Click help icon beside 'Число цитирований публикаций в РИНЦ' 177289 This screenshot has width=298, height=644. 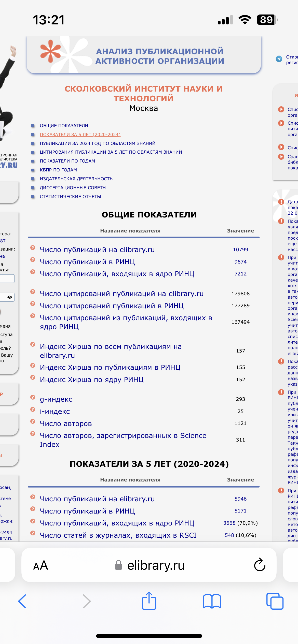point(33,303)
